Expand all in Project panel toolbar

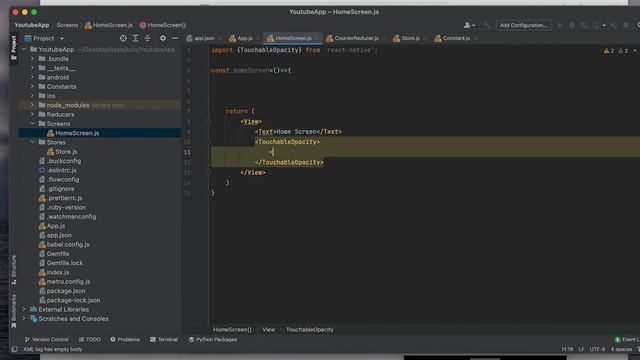(136, 38)
